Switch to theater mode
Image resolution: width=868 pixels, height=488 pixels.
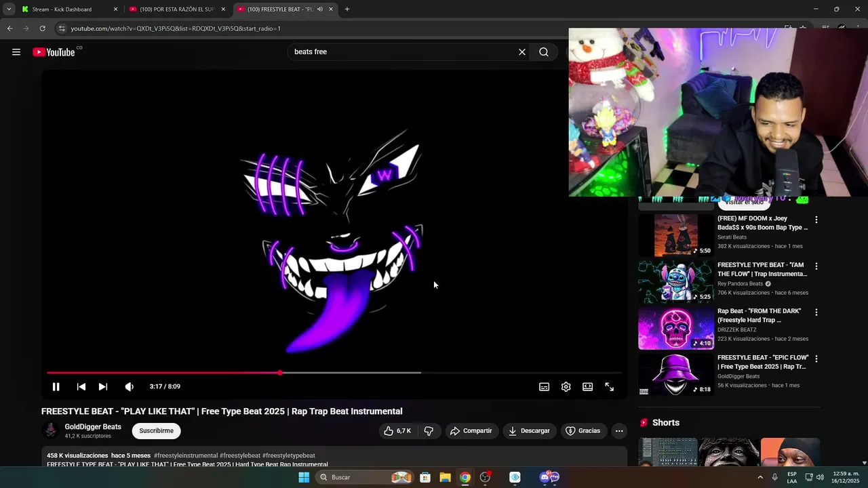(588, 387)
